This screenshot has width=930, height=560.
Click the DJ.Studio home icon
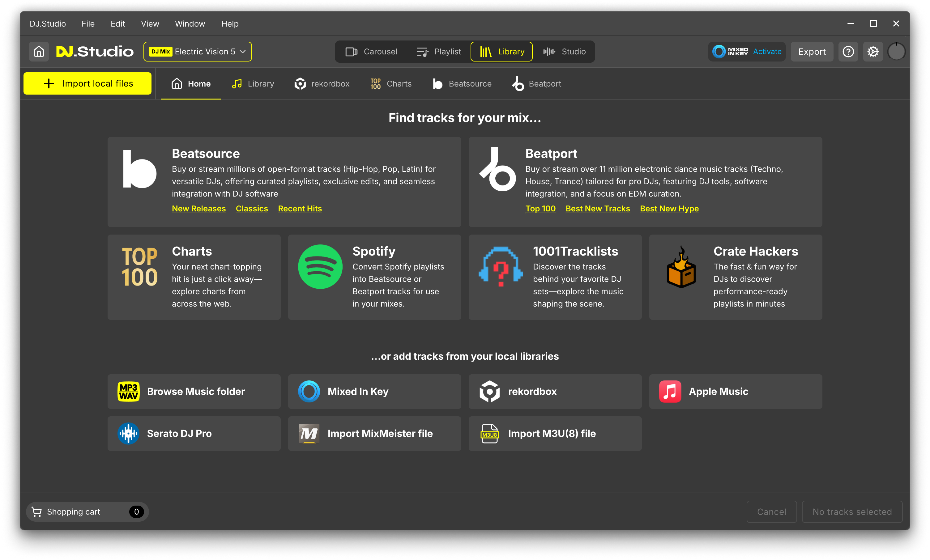point(39,51)
